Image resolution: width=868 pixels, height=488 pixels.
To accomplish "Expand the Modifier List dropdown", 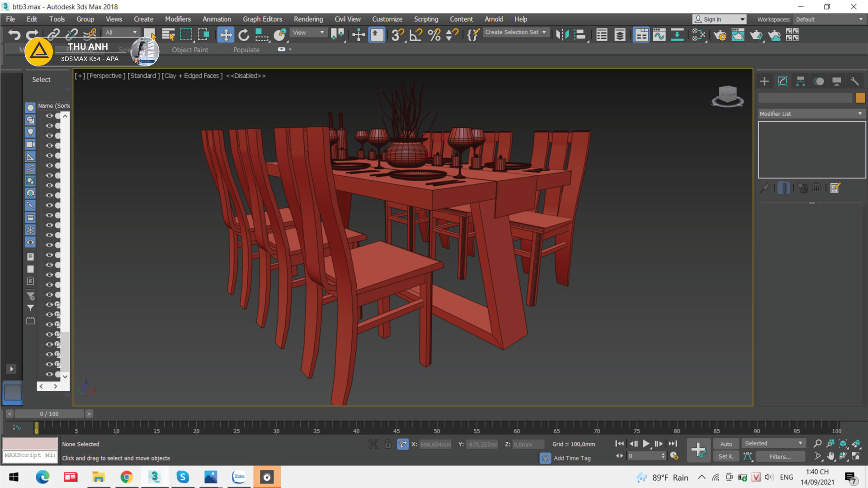I will coord(811,114).
